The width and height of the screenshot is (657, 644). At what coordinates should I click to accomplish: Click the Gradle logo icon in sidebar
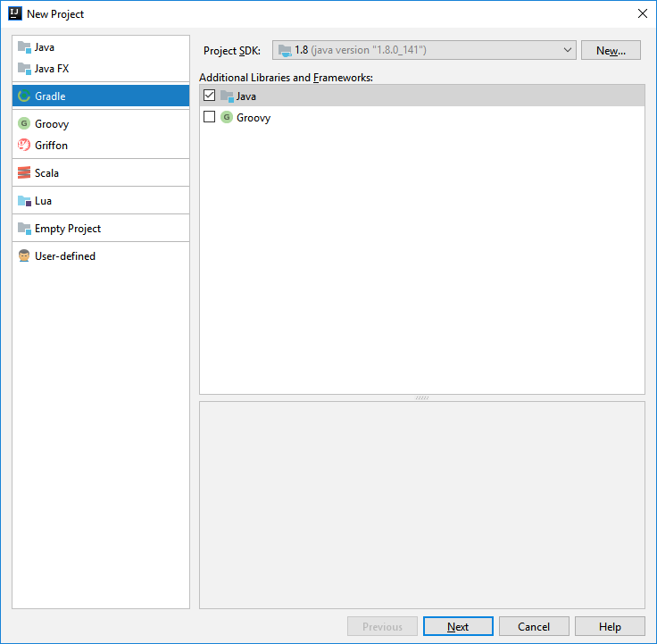[x=24, y=96]
